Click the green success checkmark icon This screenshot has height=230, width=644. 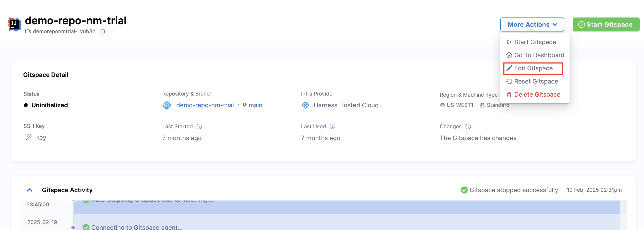464,190
